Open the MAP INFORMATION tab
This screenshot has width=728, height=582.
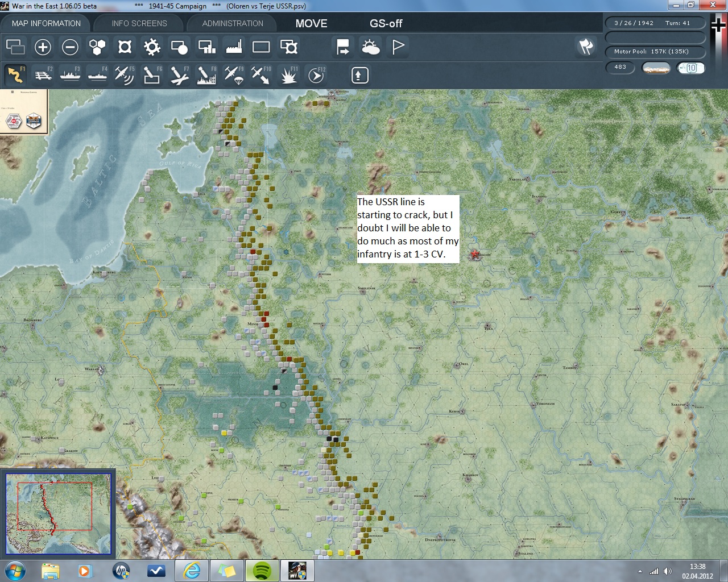[46, 23]
